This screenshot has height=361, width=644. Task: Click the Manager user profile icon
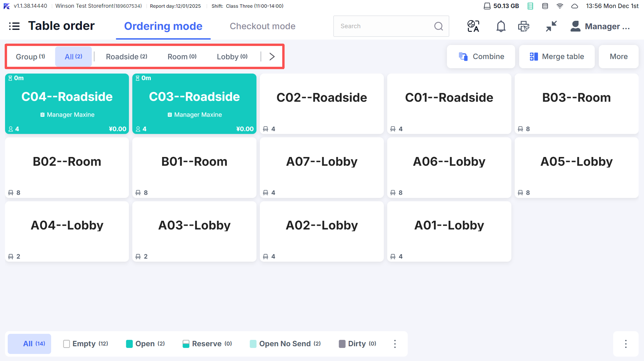pyautogui.click(x=575, y=26)
